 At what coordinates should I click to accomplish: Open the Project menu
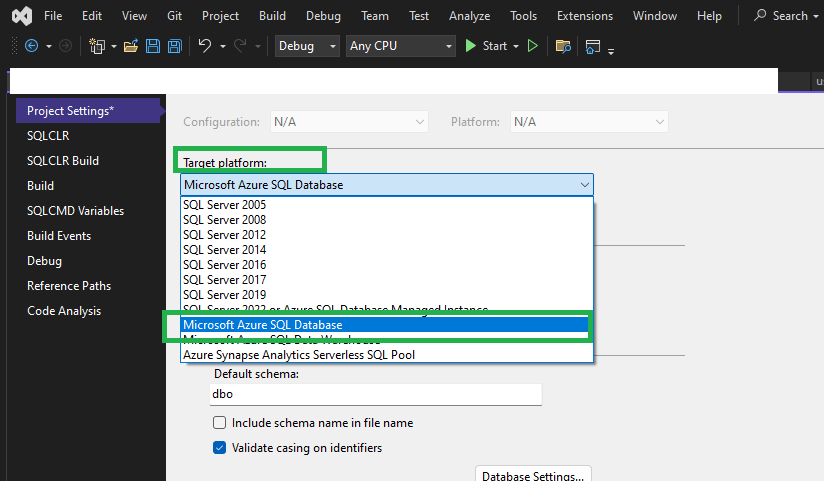(x=220, y=16)
